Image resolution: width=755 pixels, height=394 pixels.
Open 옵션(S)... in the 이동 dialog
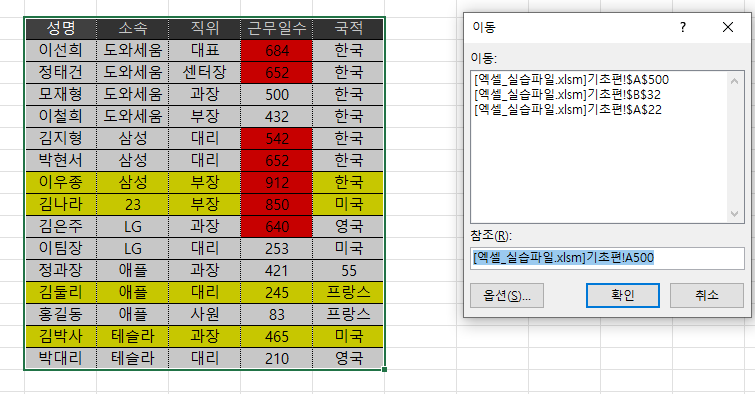(507, 295)
